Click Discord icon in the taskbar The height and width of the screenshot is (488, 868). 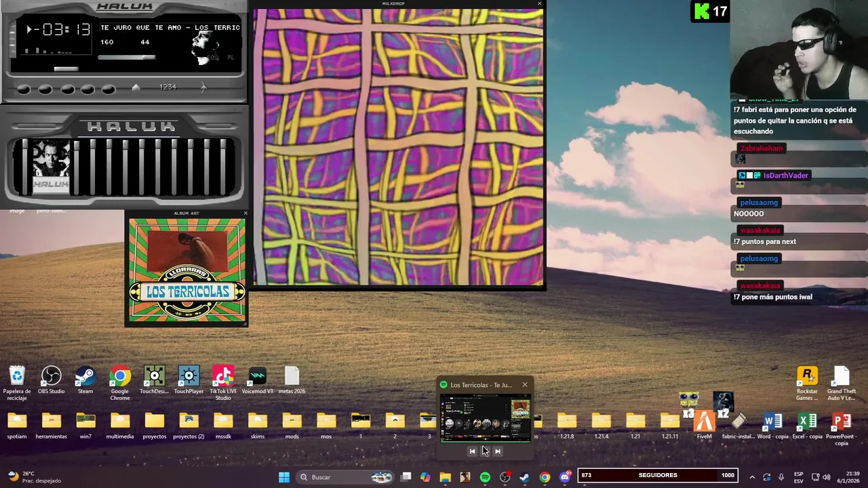[x=565, y=477]
